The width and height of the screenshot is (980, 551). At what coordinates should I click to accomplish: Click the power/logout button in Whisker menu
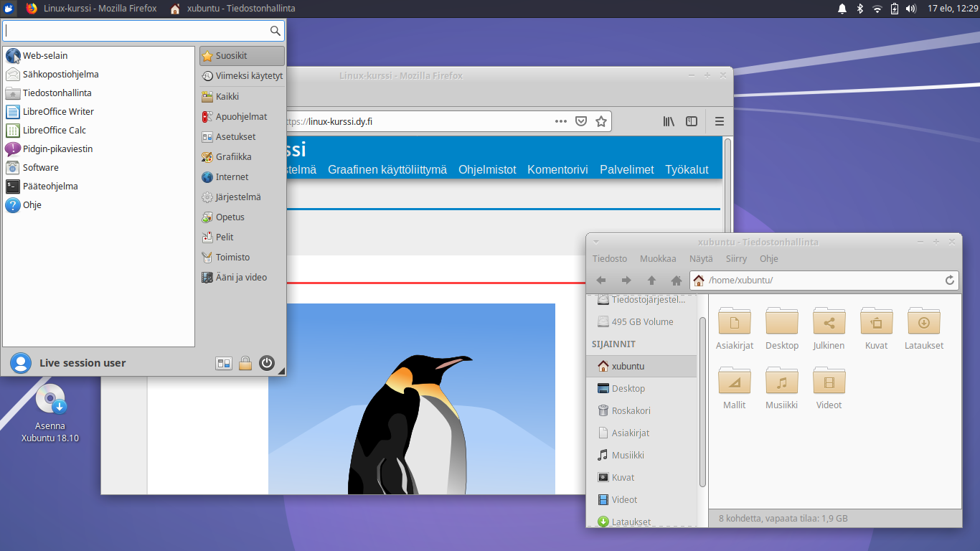(x=267, y=363)
